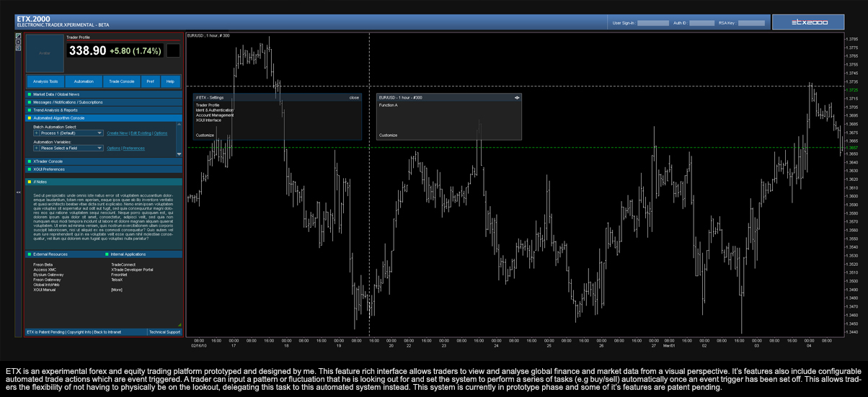
Task: Click the User Sign-In input field
Action: coord(653,23)
